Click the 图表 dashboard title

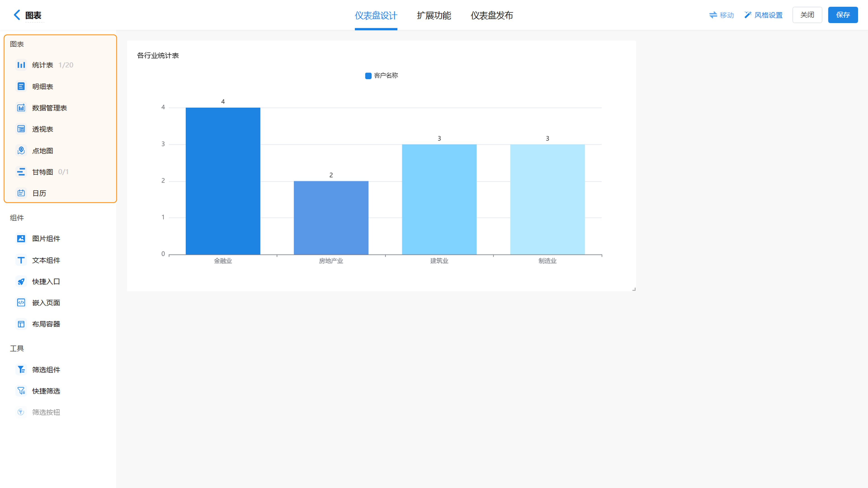point(33,16)
